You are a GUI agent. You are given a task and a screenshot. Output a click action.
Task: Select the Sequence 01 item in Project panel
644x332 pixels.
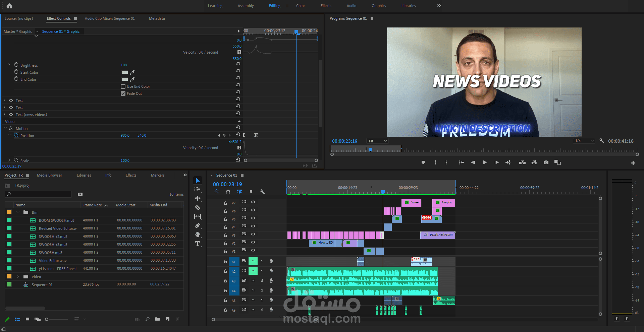coord(42,285)
